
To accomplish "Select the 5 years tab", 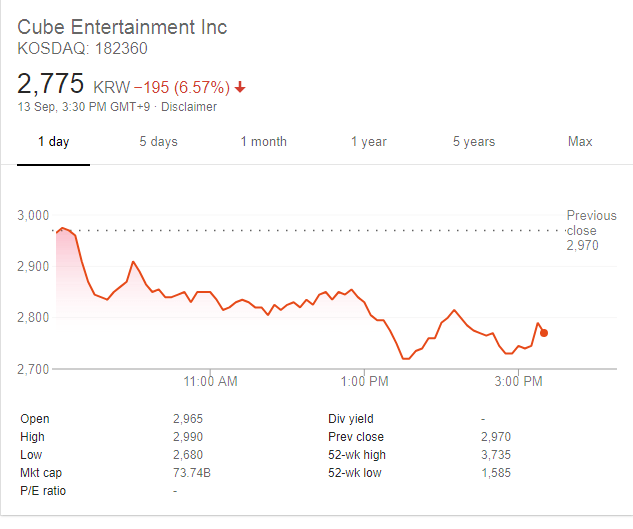I will pyautogui.click(x=473, y=142).
